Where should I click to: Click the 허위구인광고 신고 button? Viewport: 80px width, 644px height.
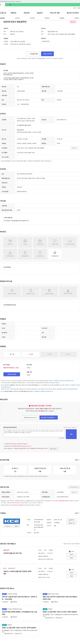click(x=74, y=487)
